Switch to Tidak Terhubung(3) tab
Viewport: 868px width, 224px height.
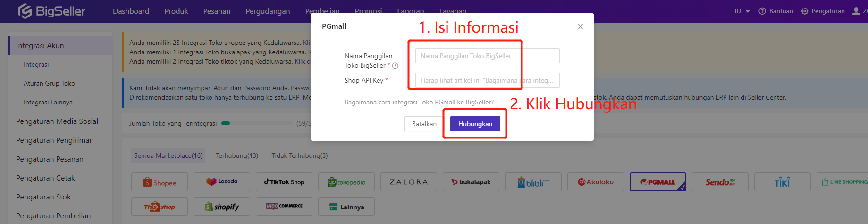(x=300, y=155)
